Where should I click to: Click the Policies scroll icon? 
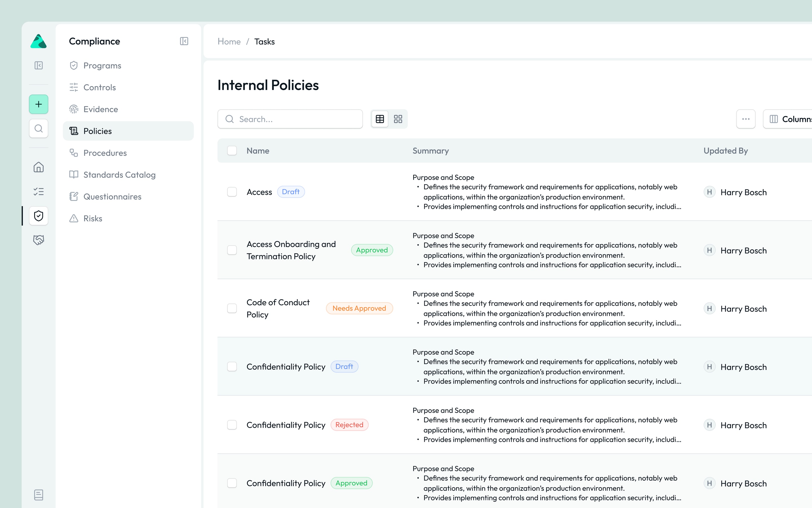pos(74,131)
